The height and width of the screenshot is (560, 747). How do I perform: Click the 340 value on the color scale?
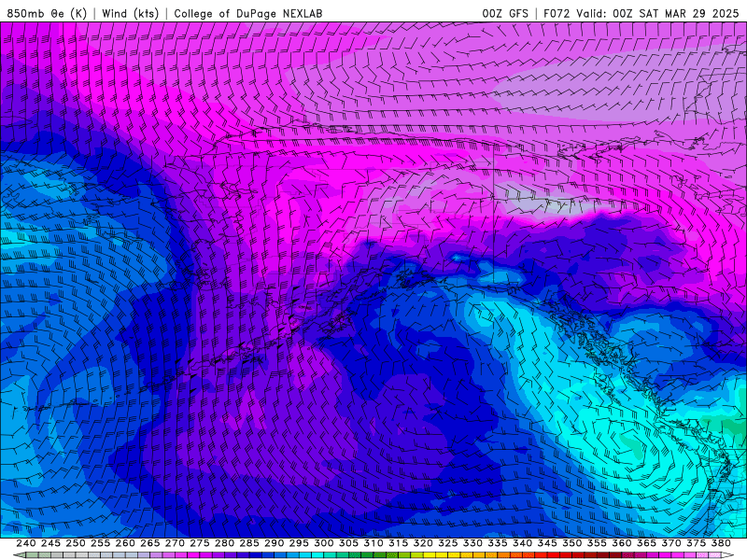[x=522, y=543]
